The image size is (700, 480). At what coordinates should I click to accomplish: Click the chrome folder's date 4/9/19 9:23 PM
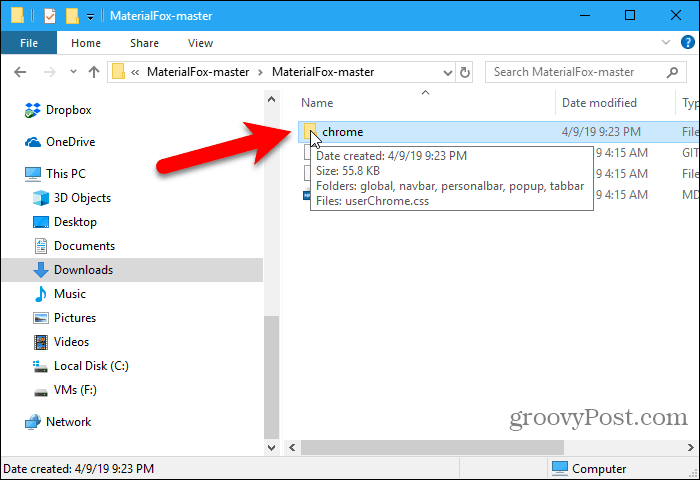(601, 132)
